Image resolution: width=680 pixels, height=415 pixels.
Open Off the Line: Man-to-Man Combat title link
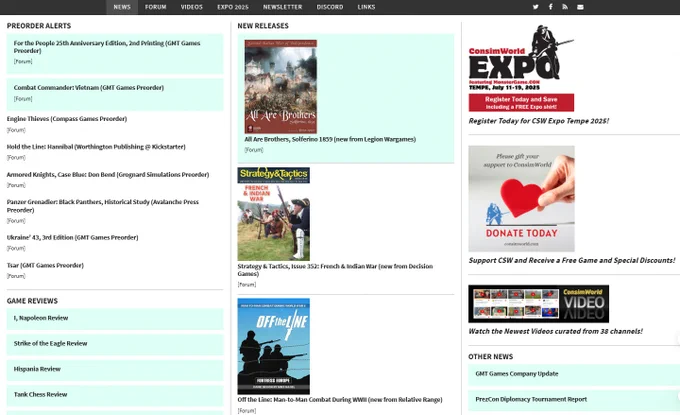340,400
